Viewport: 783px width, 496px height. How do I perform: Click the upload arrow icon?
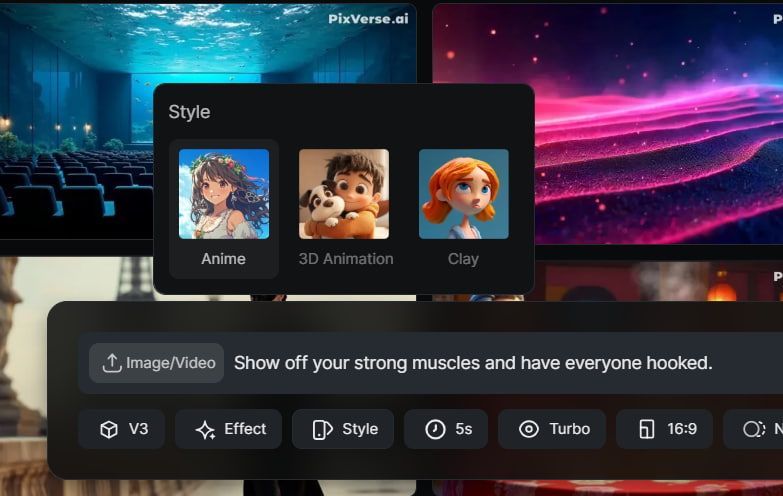pos(112,363)
